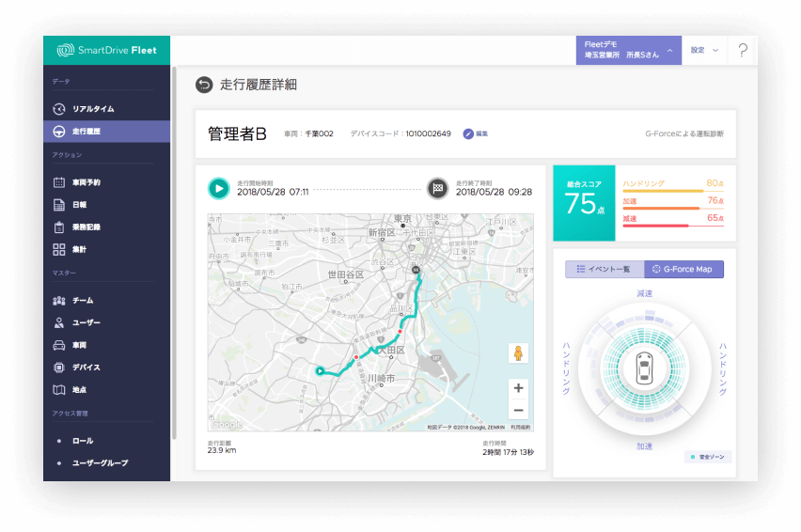801x532 pixels.
Task: Play the trip with the start button
Action: 219,188
